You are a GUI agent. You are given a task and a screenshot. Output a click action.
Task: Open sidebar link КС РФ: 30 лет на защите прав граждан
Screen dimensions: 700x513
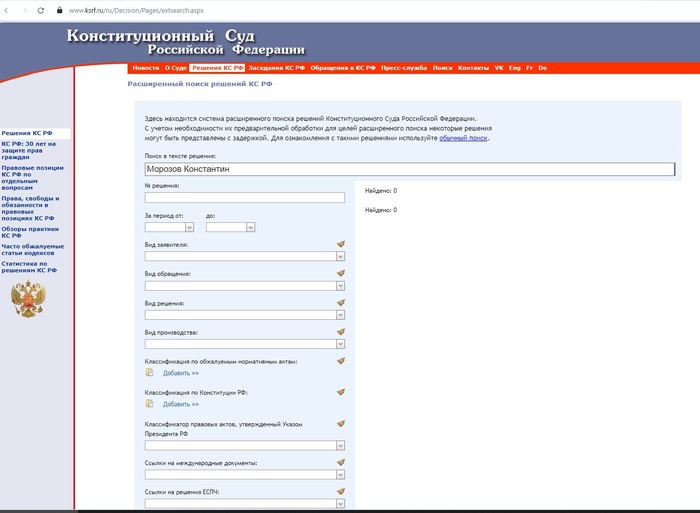[x=29, y=150]
